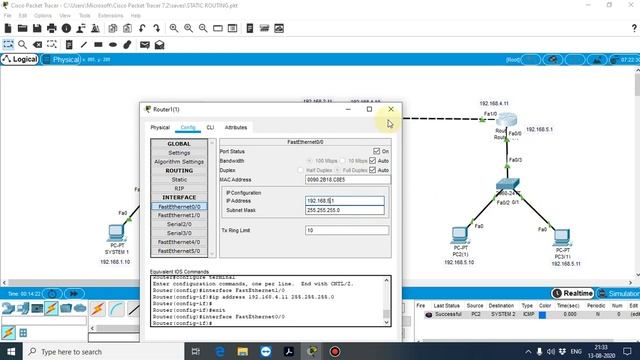The image size is (640, 360).
Task: Select the FastEthernet4/0 interface
Action: [179, 242]
